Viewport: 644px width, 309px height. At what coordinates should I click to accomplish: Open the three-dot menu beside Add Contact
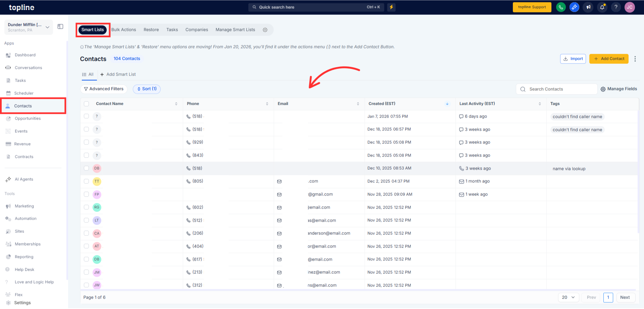[635, 59]
